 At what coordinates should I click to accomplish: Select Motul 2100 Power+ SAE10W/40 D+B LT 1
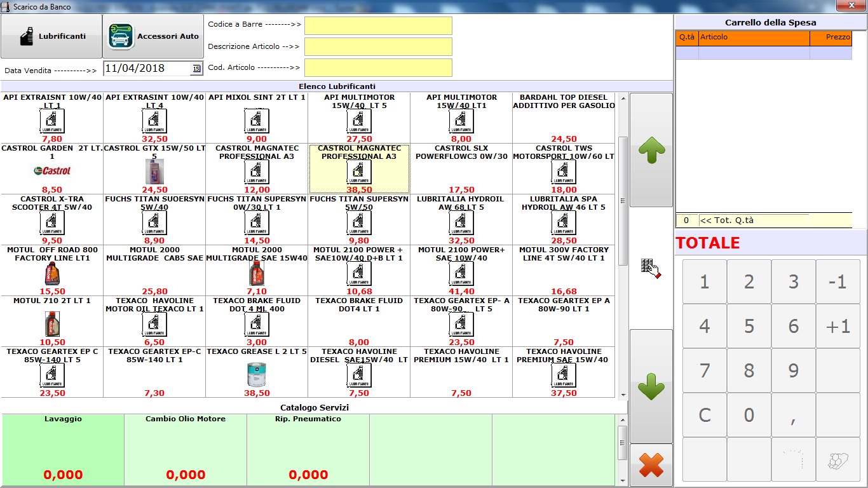tap(359, 271)
